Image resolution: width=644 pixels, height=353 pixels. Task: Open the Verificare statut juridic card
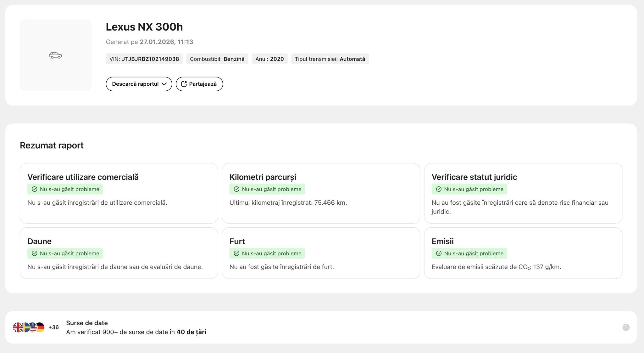click(x=523, y=193)
